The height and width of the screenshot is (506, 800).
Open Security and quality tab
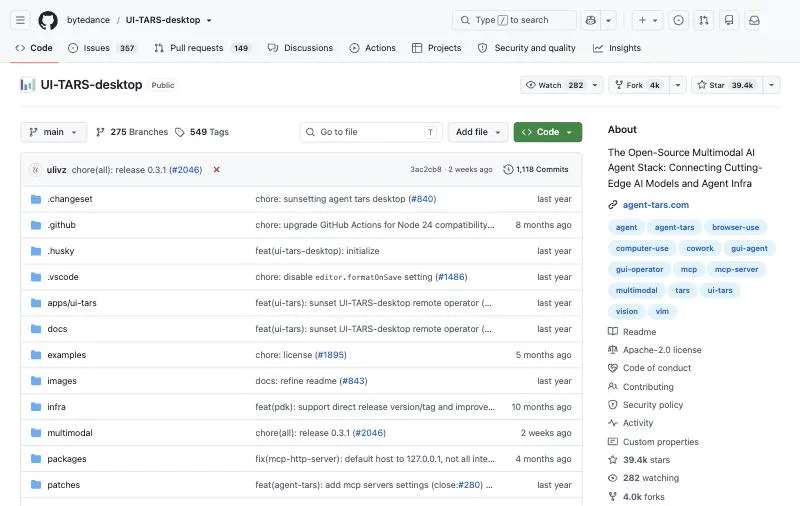pos(527,48)
